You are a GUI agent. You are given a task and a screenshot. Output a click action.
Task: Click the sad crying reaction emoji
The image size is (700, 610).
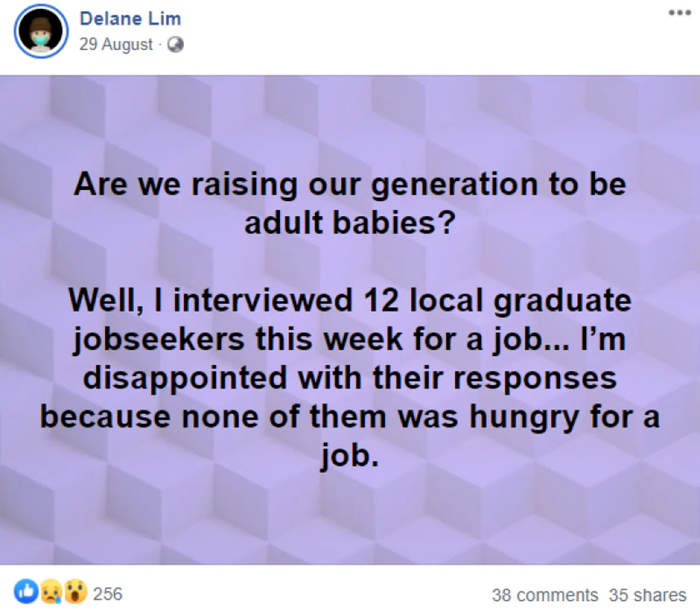click(51, 591)
